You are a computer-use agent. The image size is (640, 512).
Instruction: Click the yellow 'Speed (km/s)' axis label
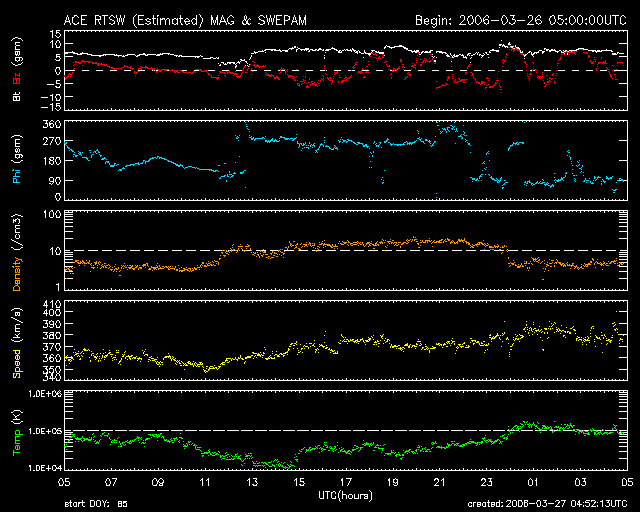tap(17, 343)
